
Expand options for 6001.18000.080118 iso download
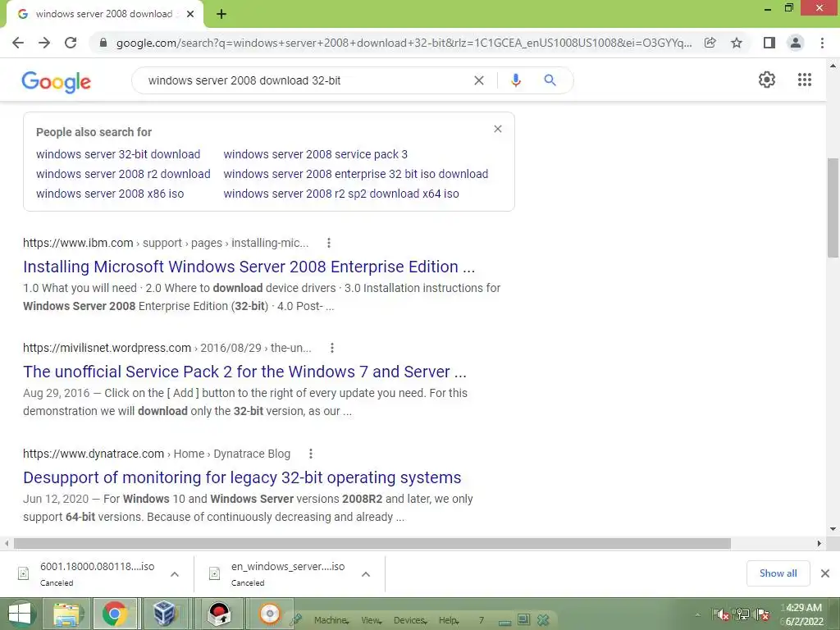click(175, 574)
